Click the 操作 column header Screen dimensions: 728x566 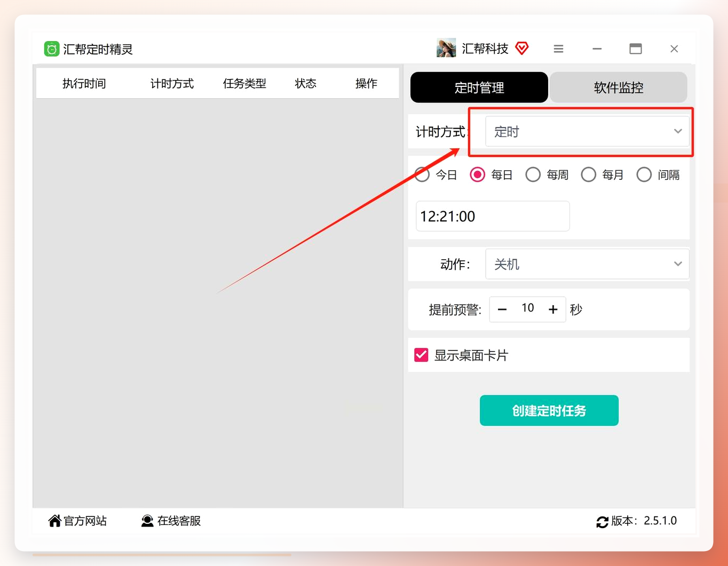pyautogui.click(x=367, y=83)
